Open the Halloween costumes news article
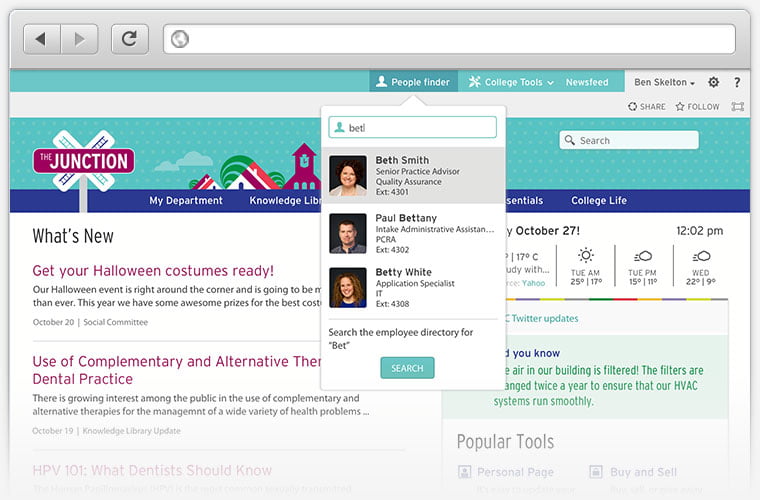This screenshot has height=500, width=760. pyautogui.click(x=153, y=271)
